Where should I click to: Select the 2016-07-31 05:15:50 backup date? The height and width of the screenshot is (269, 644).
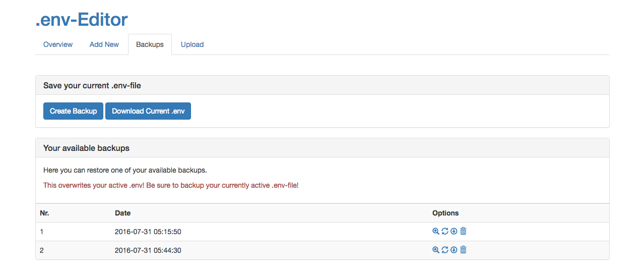tap(148, 232)
